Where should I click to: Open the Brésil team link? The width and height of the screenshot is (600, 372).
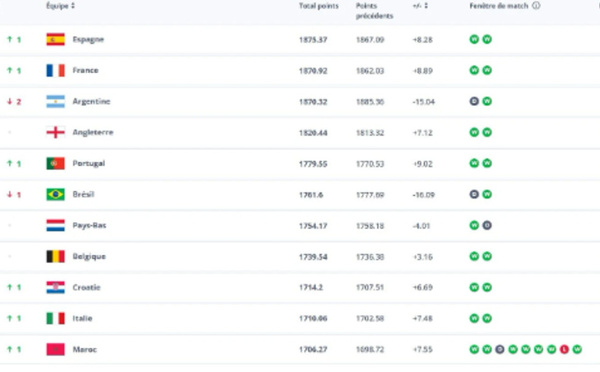tap(83, 194)
